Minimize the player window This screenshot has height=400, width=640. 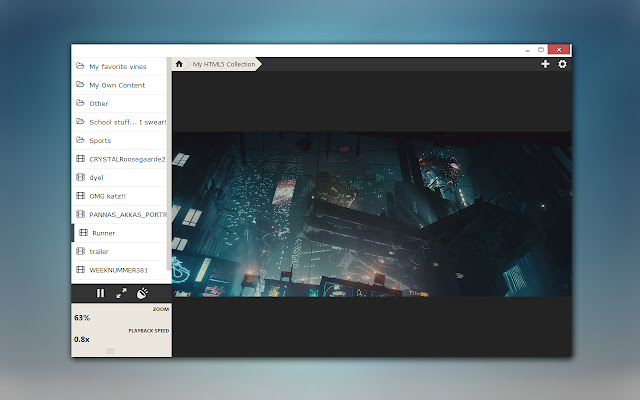pyautogui.click(x=527, y=50)
